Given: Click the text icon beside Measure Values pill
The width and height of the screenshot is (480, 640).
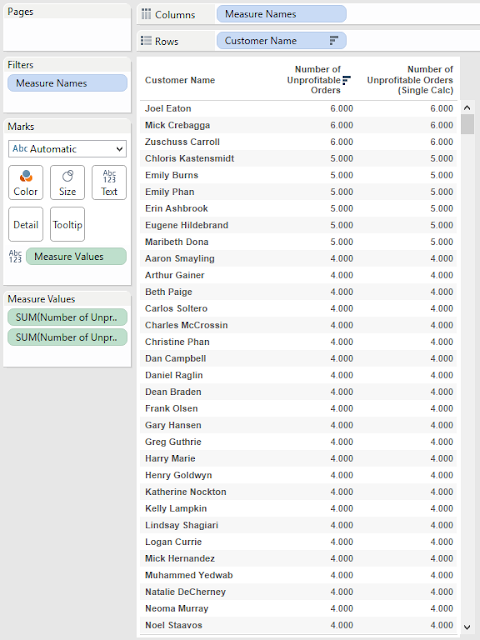Looking at the screenshot, I should pyautogui.click(x=15, y=256).
